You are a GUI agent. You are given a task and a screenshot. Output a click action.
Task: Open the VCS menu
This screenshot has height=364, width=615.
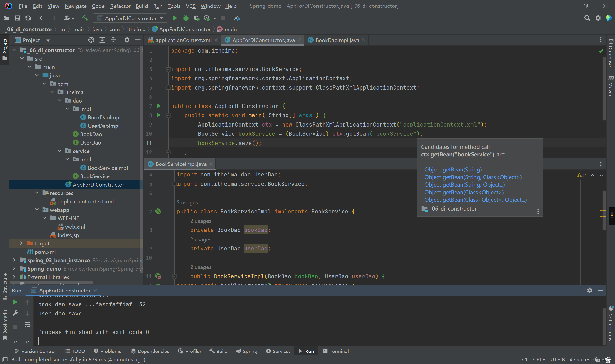coord(191,6)
